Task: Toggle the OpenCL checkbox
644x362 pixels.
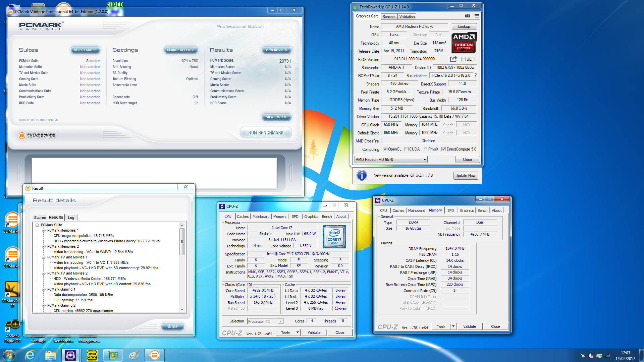Action: click(385, 149)
